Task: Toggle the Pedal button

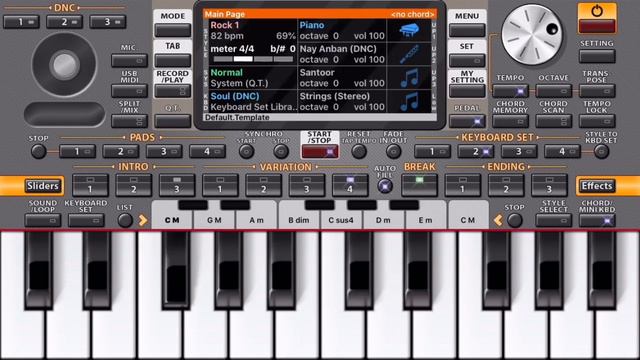Action: coord(467,121)
